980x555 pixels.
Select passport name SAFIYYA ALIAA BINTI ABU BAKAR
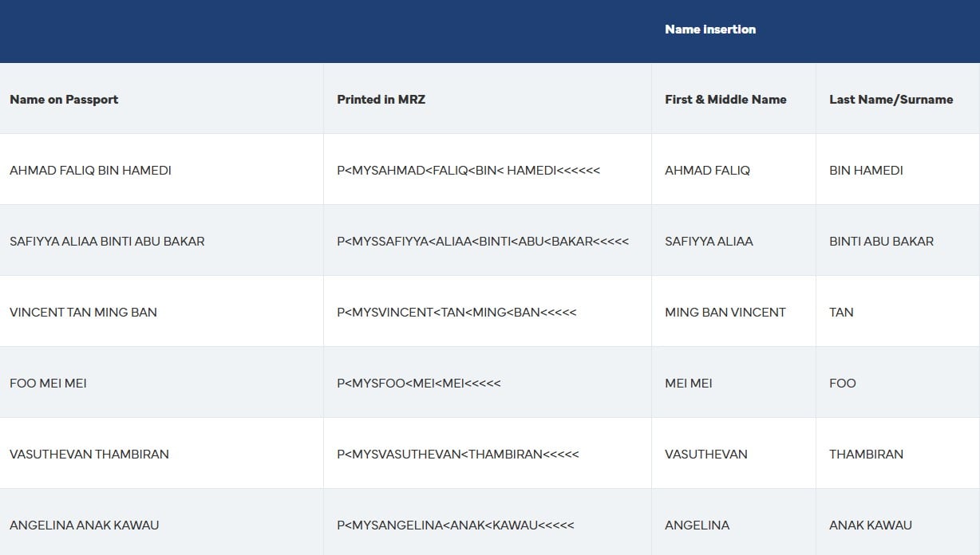[x=107, y=242]
